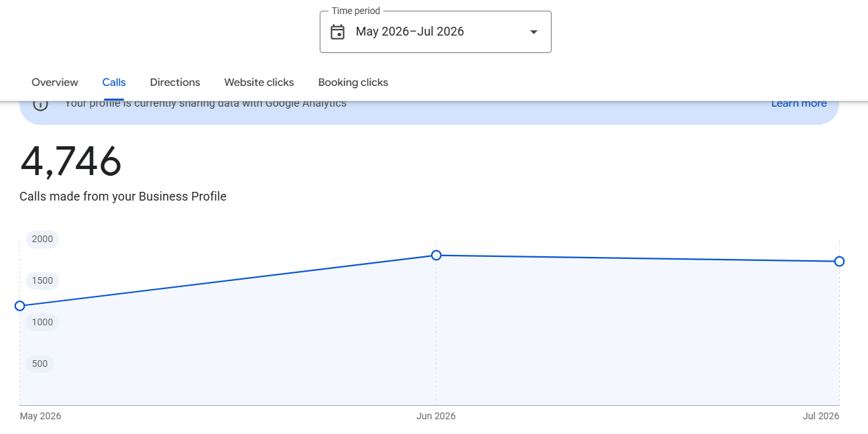The height and width of the screenshot is (434, 868).
Task: Click the 4,746 total calls number
Action: tap(71, 161)
